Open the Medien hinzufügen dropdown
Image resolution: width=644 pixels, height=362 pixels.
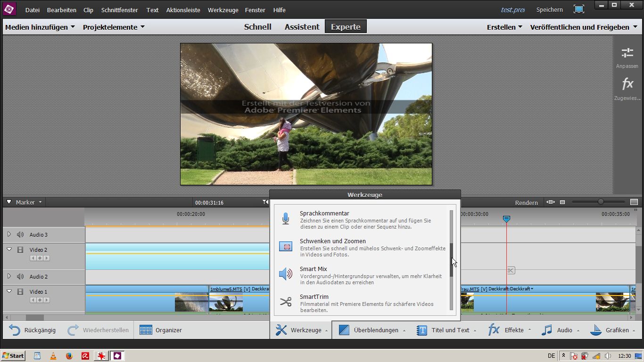40,27
